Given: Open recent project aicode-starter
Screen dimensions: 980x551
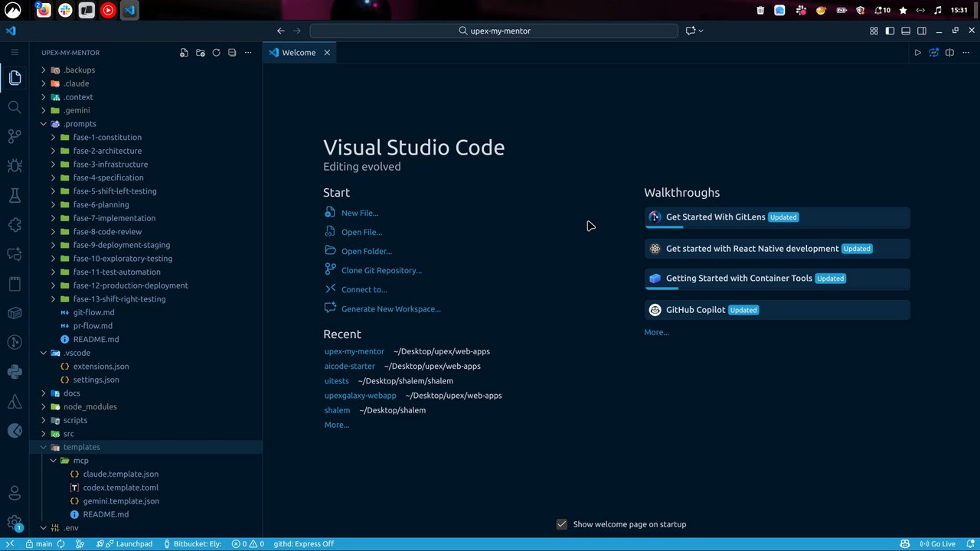Looking at the screenshot, I should [350, 367].
